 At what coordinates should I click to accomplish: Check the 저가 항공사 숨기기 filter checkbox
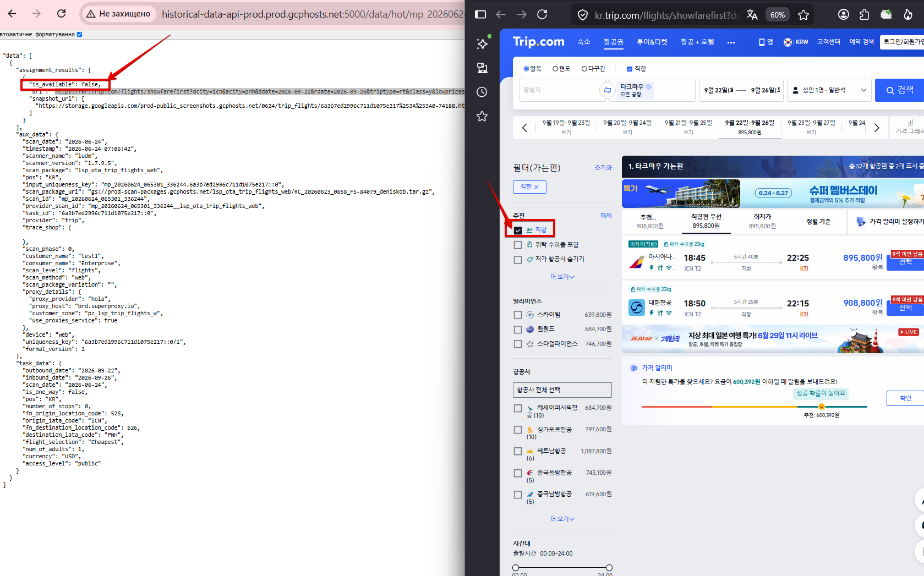coord(518,260)
